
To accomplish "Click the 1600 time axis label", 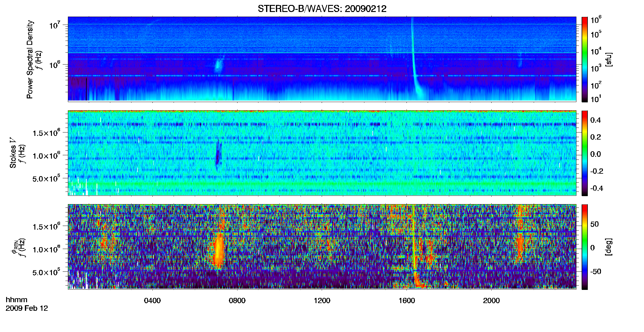I will pos(407,301).
